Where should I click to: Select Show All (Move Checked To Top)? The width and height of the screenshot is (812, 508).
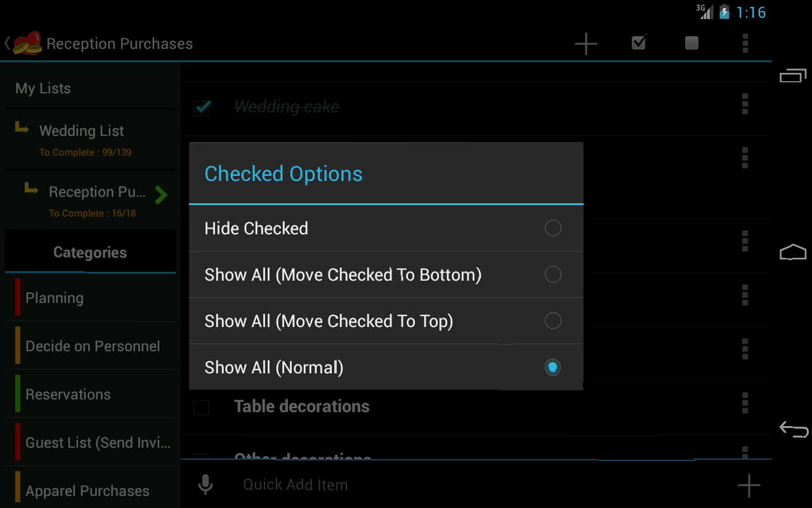tap(386, 321)
